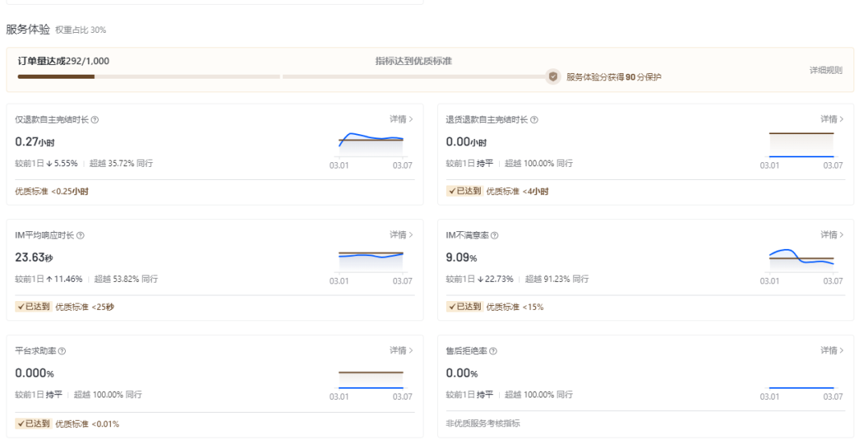Open 详情 for 售后拒绝率

832,350
